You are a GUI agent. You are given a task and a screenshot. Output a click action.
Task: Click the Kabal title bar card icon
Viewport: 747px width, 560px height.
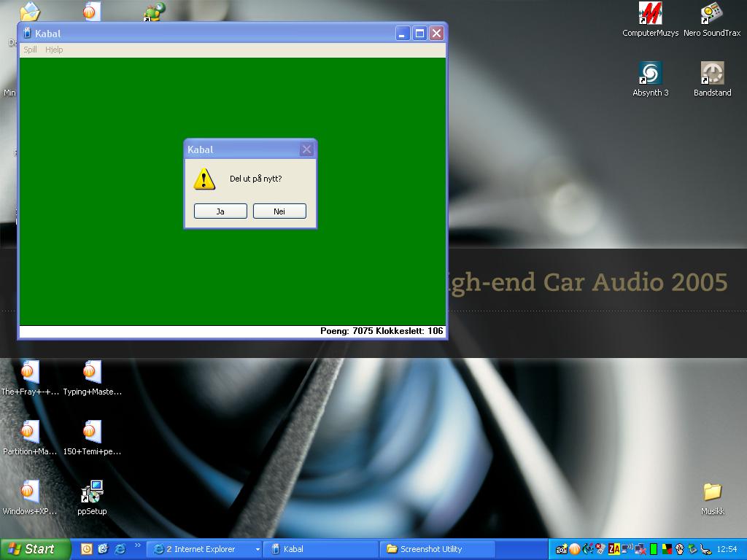click(27, 34)
